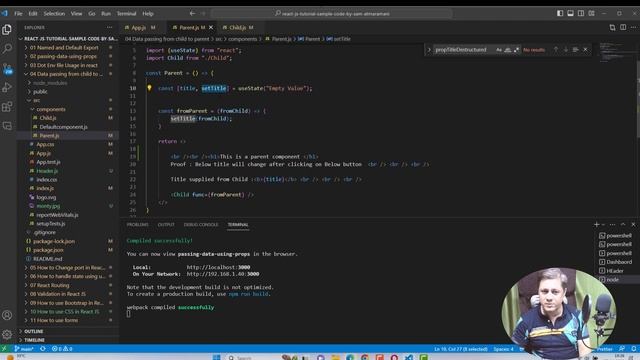Expand 02 passing-data-using-props folder

[x=63, y=56]
